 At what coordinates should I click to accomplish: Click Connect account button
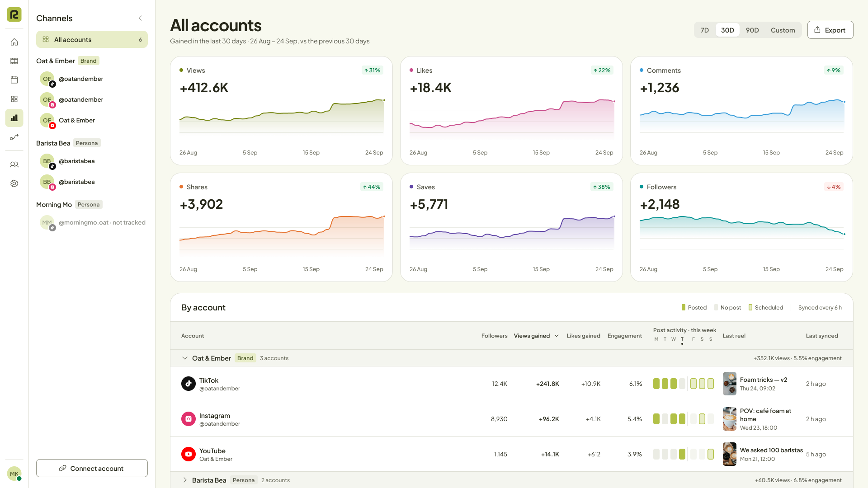(x=92, y=468)
